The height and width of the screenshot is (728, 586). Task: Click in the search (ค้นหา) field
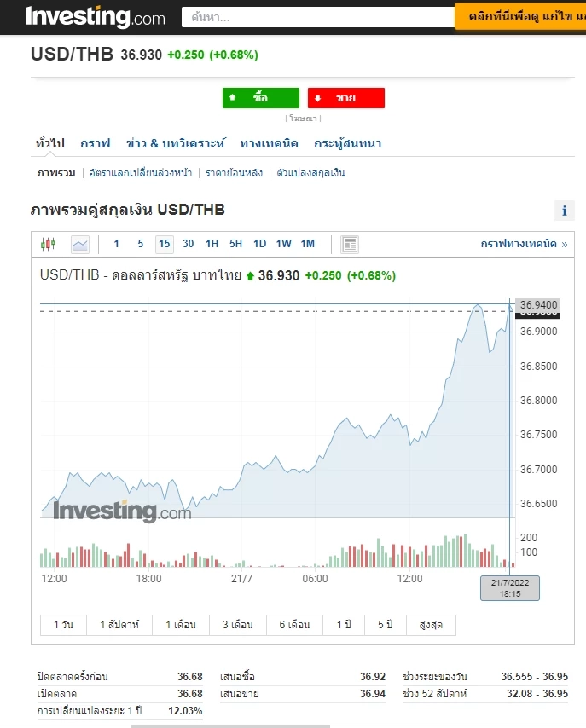click(x=317, y=17)
